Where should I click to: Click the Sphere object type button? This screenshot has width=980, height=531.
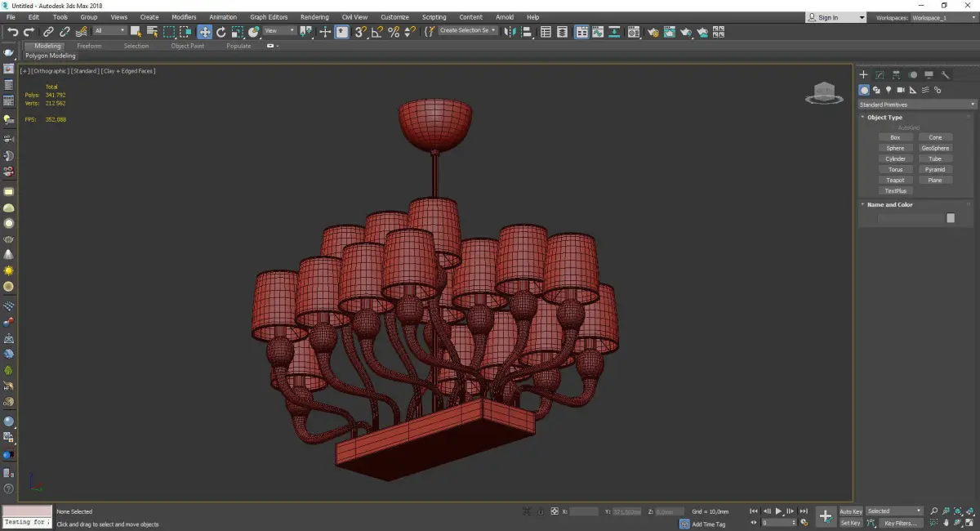(x=895, y=149)
